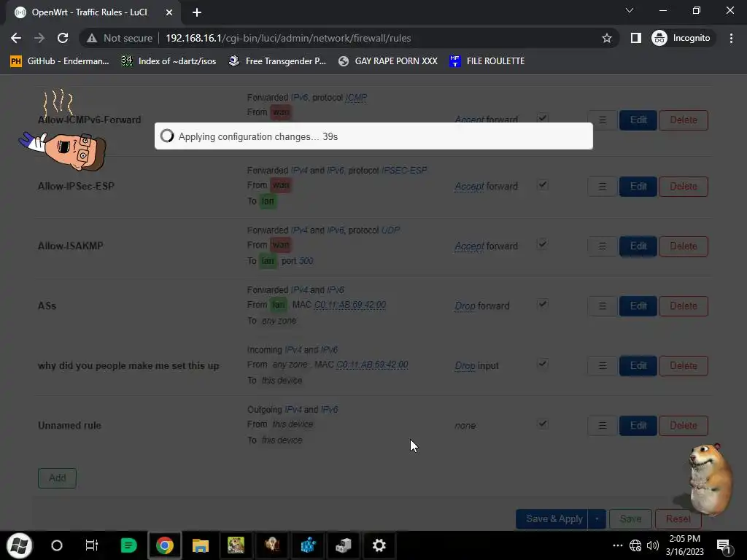Screen dimensions: 747x560
Task: Grab drag handle for 'why did you people' rule
Action: pyautogui.click(x=602, y=366)
